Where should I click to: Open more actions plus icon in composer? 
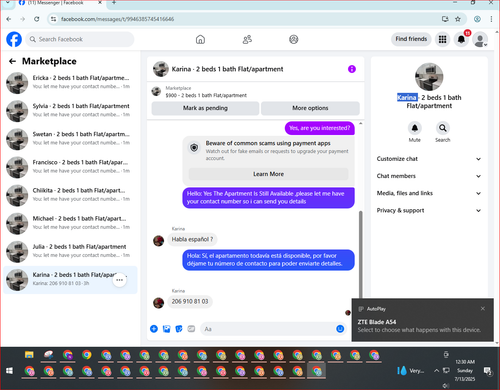tap(154, 329)
